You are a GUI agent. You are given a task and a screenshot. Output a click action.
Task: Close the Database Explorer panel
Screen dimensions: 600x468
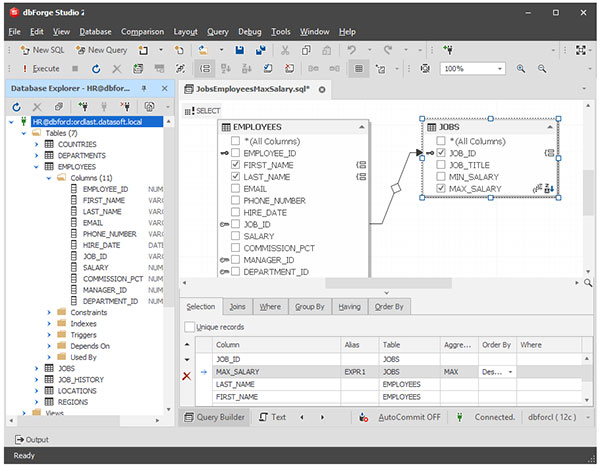pos(165,88)
